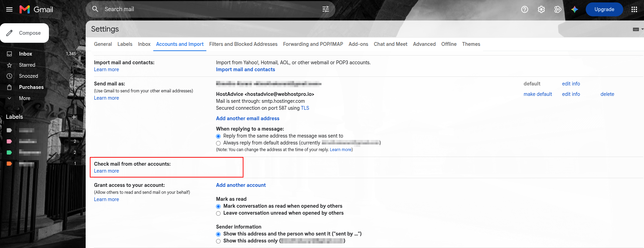Click the Purchases bag icon
The width and height of the screenshot is (644, 248).
[x=9, y=87]
